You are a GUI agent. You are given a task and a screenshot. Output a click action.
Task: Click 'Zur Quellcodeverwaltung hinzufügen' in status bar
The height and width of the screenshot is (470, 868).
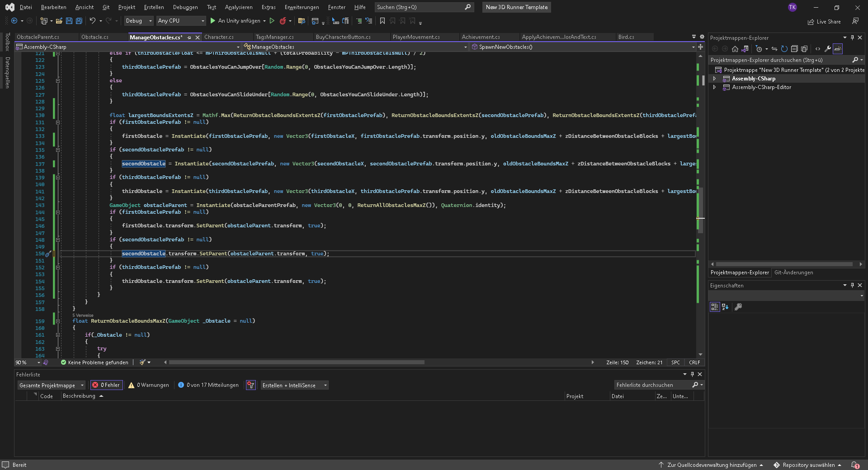[x=710, y=465]
